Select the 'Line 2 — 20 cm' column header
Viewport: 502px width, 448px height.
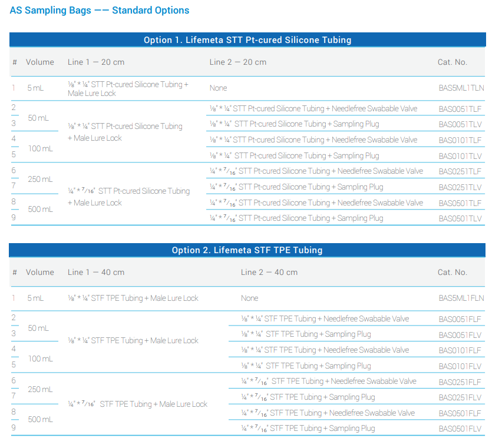(x=238, y=62)
